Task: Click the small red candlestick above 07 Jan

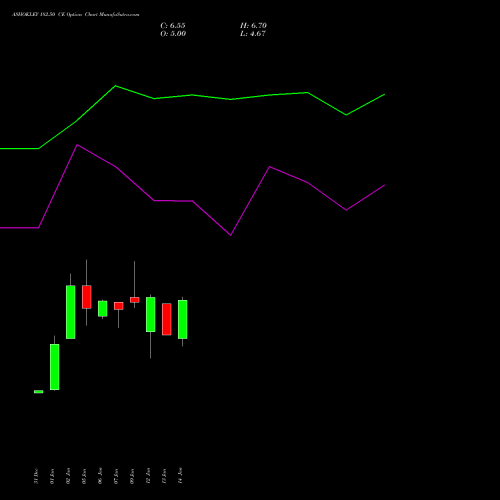Action: tap(119, 306)
